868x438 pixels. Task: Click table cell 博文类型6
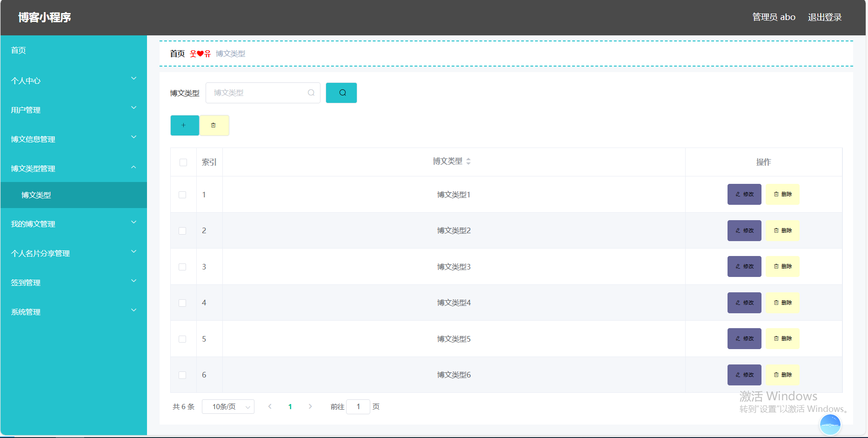(x=454, y=375)
